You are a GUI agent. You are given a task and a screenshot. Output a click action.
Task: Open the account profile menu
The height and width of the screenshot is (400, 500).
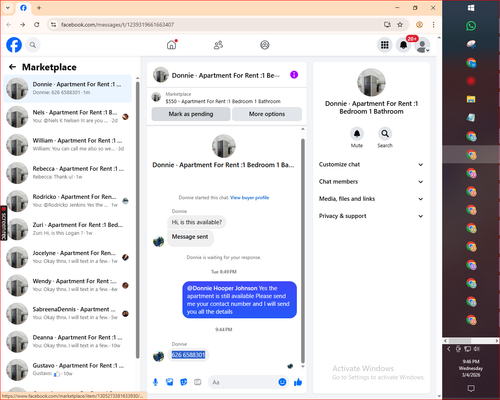coord(422,45)
